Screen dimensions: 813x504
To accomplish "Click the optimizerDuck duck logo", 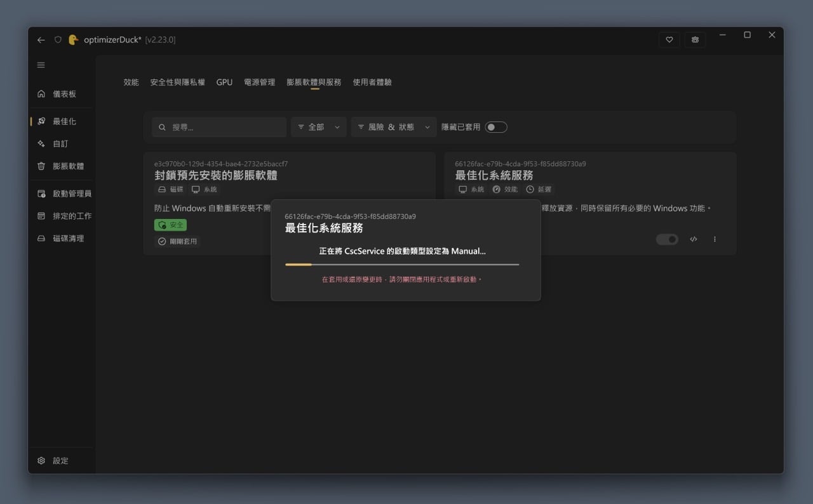I will [x=73, y=39].
